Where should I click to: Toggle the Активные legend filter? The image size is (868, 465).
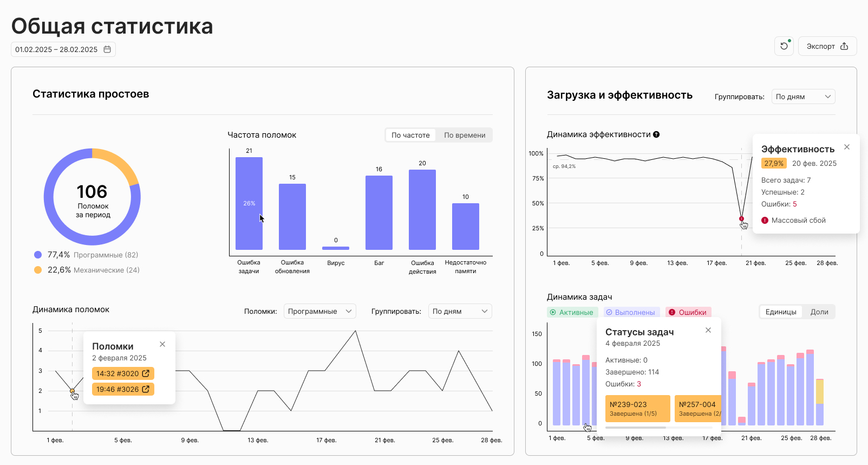coord(572,312)
